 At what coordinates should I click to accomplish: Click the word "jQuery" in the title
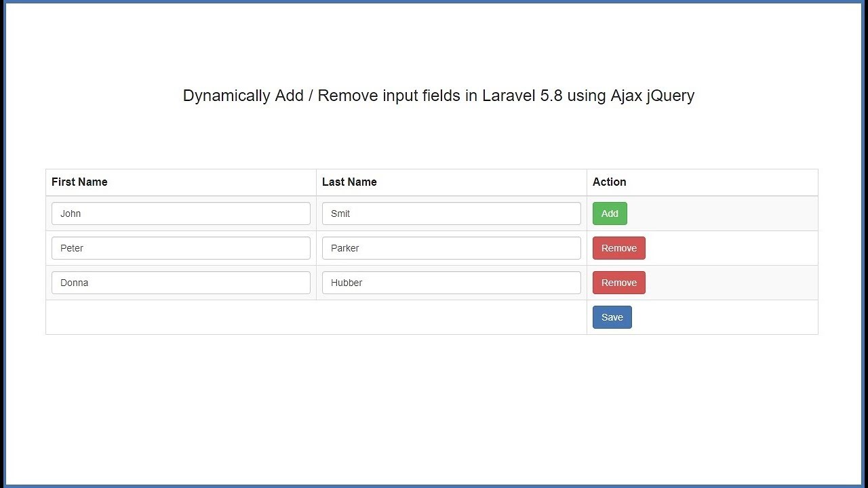670,96
